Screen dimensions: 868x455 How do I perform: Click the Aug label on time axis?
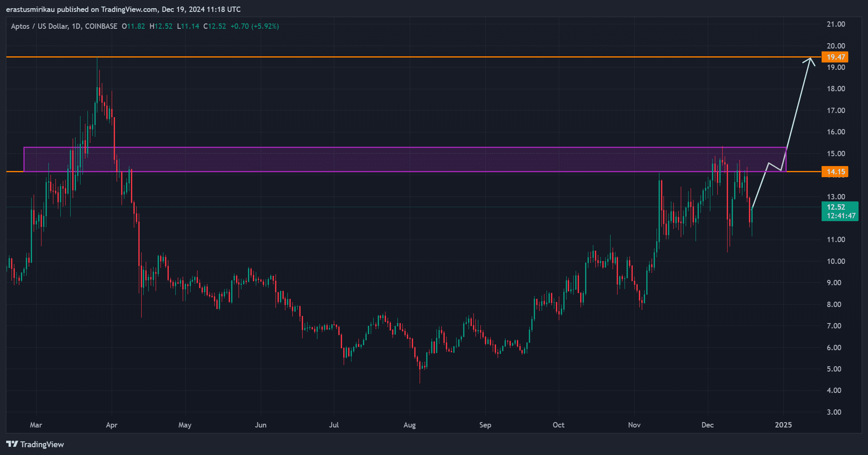tap(410, 425)
